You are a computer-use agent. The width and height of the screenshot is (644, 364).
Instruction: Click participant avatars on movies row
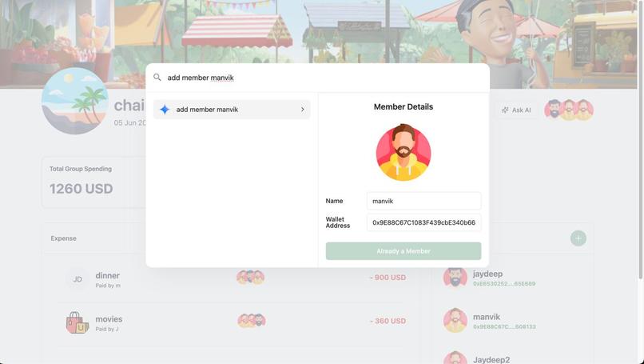pos(252,321)
